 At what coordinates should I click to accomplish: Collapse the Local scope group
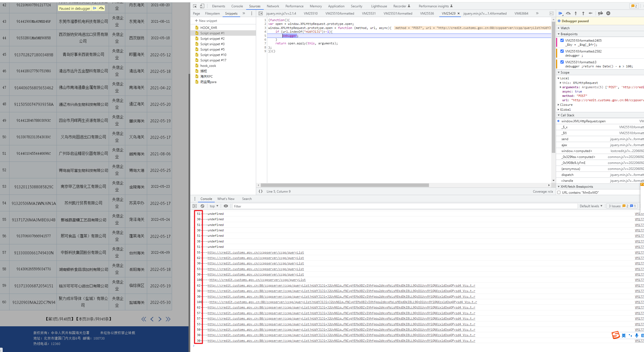[x=564, y=78]
